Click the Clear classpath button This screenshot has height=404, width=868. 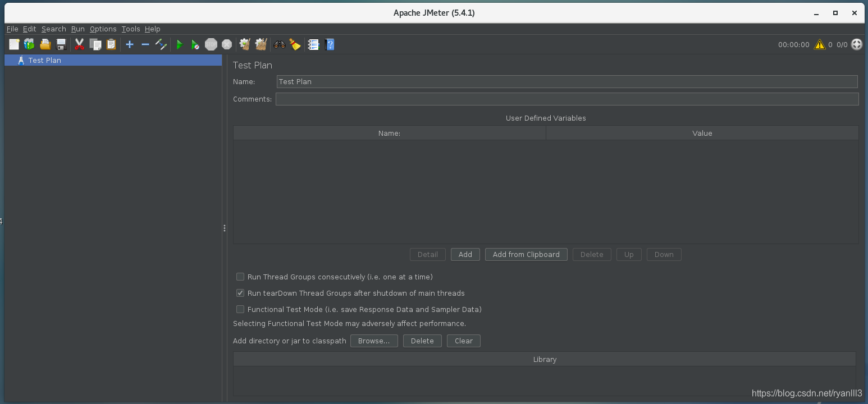coord(464,341)
